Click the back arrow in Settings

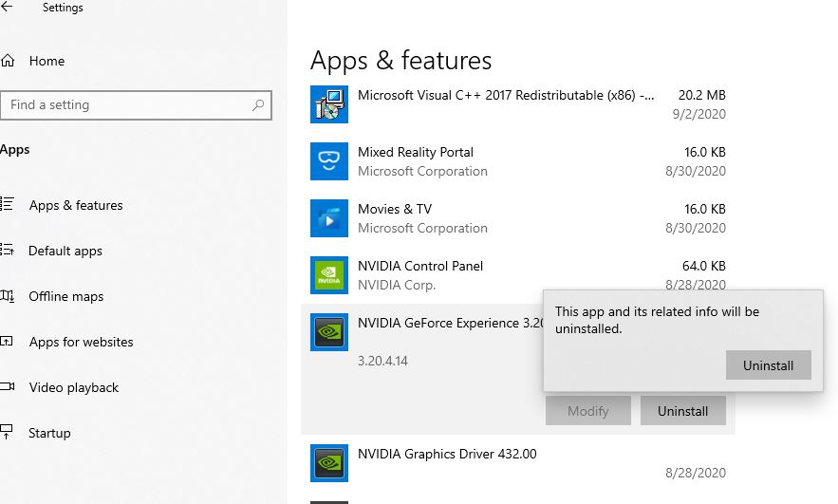pyautogui.click(x=8, y=8)
